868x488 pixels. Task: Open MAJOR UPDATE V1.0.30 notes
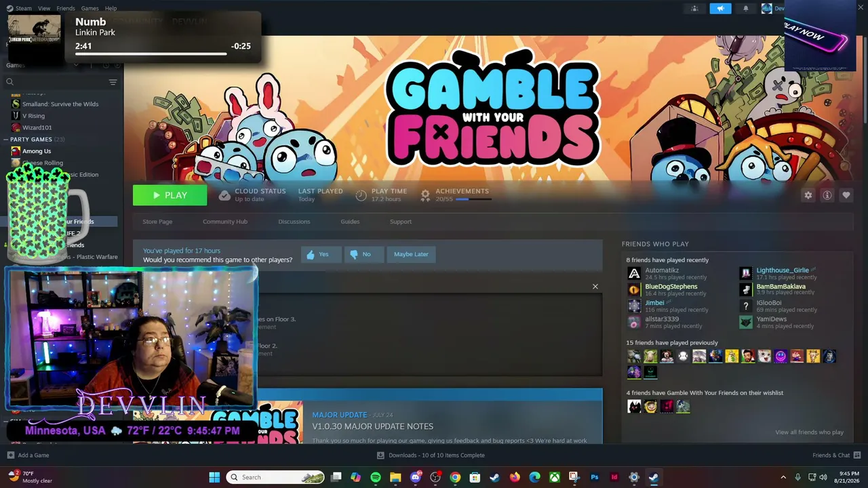(x=372, y=426)
